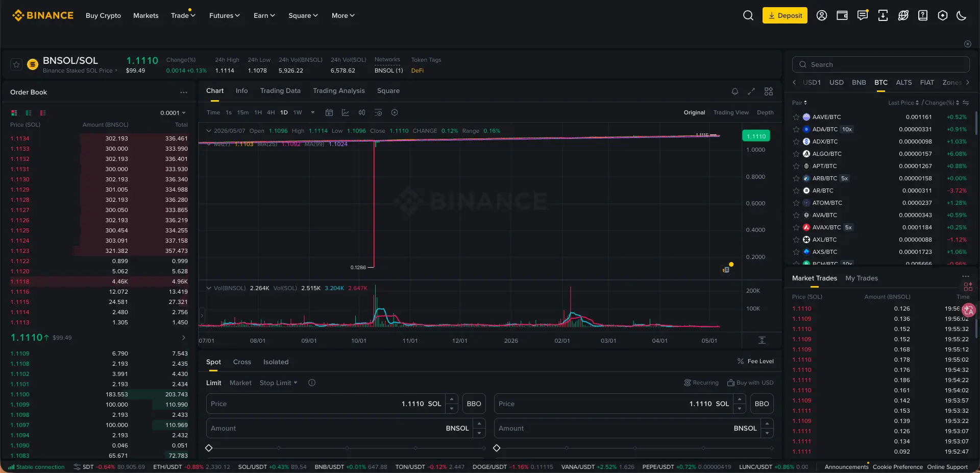Click the buy Amount BNSOL field
The image size is (980, 473).
tap(346, 428)
